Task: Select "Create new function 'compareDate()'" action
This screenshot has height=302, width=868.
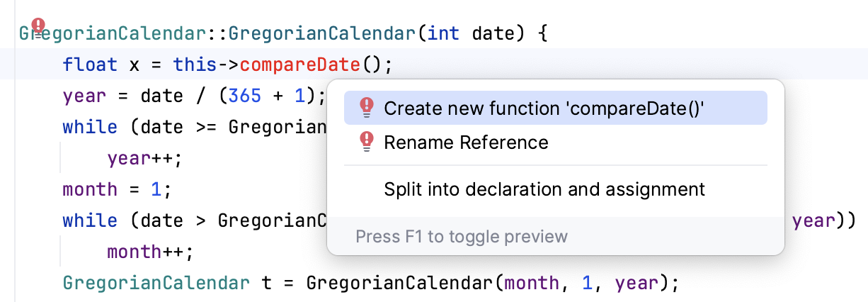Action: 545,108
